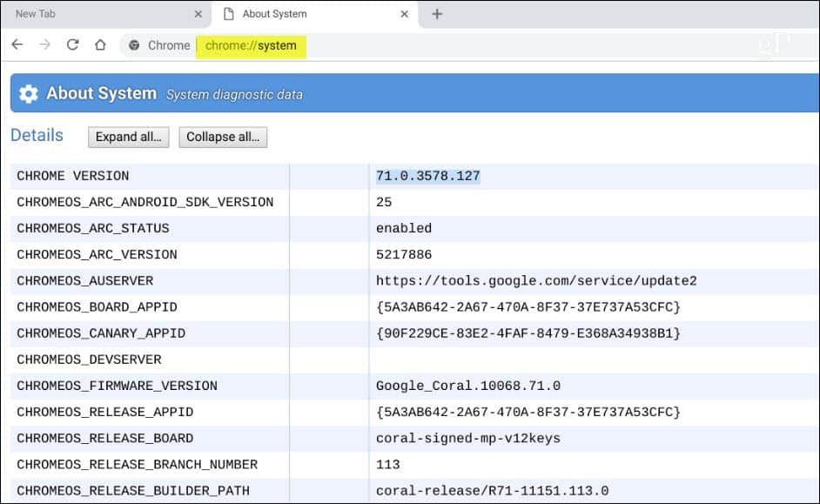This screenshot has height=504, width=820.
Task: Click the About System tab page icon
Action: click(x=229, y=14)
